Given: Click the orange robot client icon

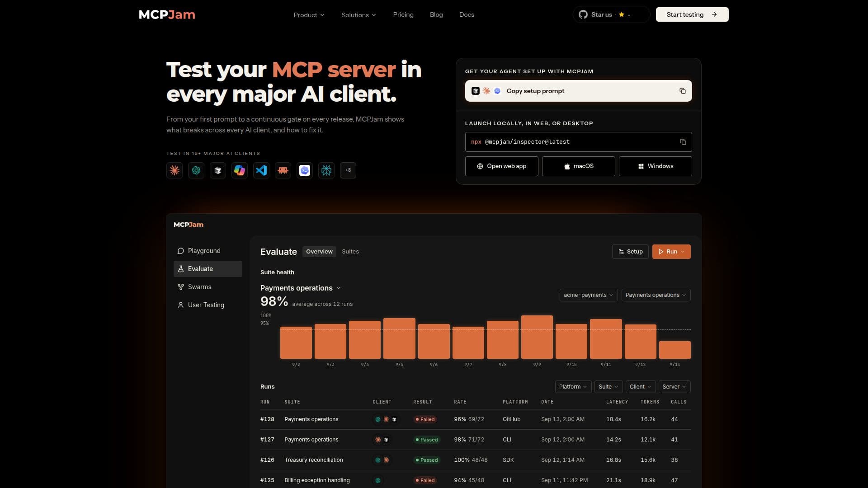Looking at the screenshot, I should pyautogui.click(x=283, y=170).
